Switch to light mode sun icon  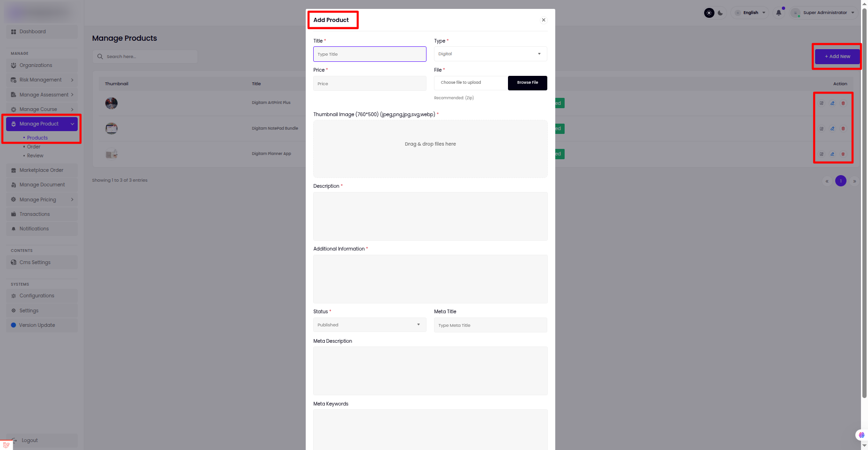[709, 13]
